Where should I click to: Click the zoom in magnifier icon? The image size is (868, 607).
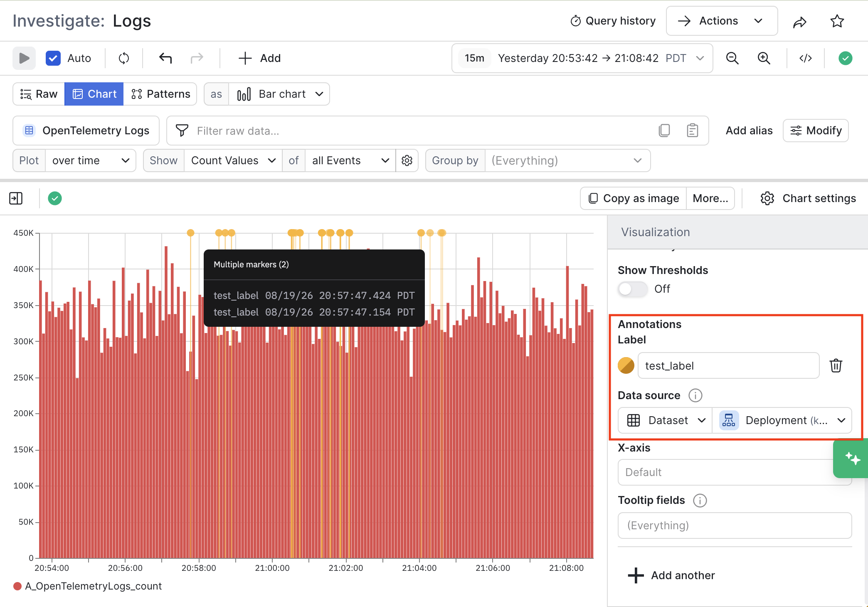tap(764, 58)
